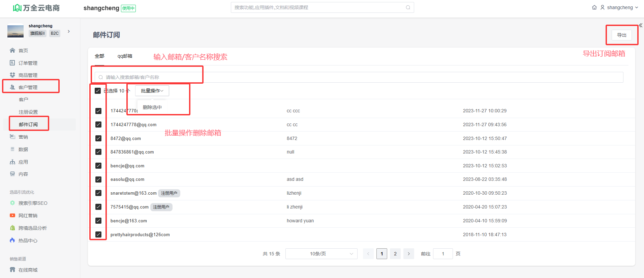Click the Marketing (营销) sidebar icon
Screen dimensions: 644x278
tap(12, 137)
